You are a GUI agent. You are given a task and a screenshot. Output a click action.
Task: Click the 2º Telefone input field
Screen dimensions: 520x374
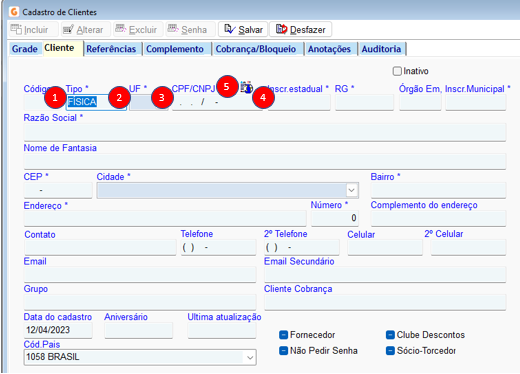(x=302, y=248)
